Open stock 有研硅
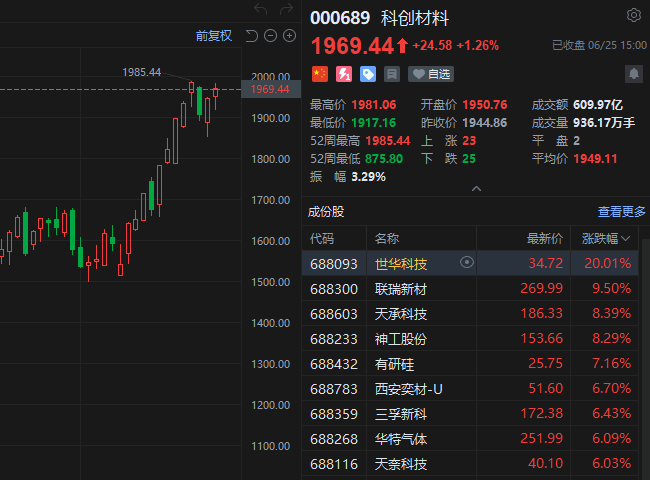Viewport: 650px width, 480px height. [x=394, y=364]
